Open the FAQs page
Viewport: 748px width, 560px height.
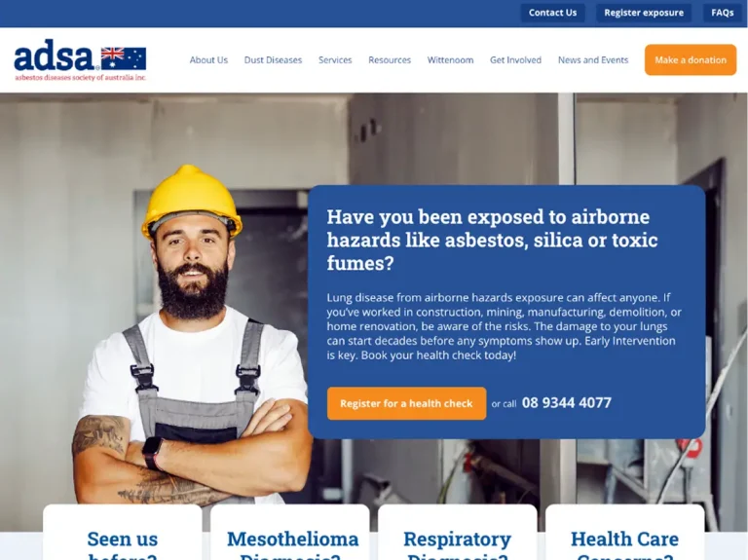(x=723, y=13)
